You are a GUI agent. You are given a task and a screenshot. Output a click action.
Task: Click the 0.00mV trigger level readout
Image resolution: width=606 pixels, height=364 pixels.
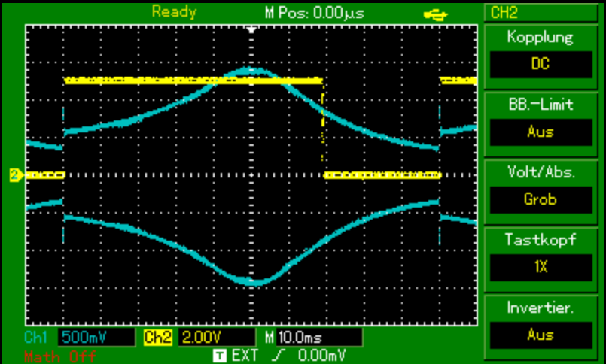pos(321,353)
